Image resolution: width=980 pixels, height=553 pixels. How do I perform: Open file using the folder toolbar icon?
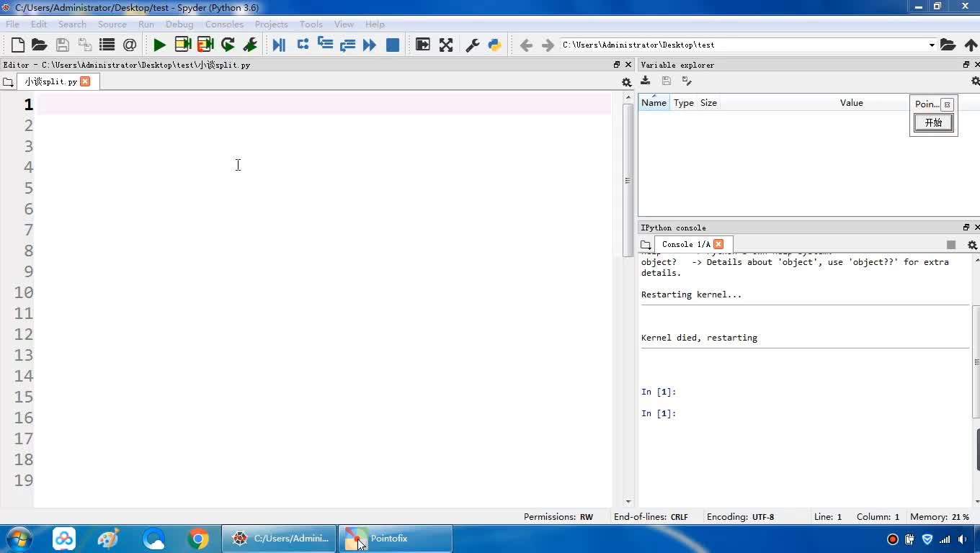tap(40, 45)
